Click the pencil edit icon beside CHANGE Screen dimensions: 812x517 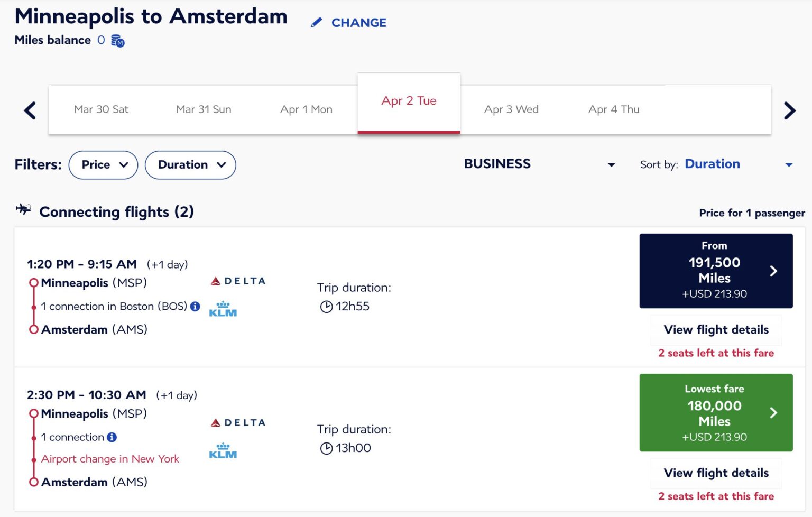(x=316, y=23)
